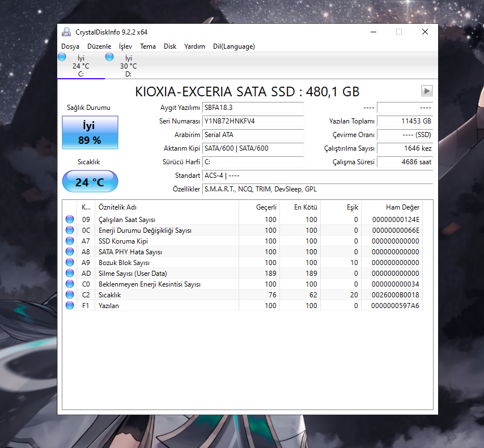Click the next disk arrow button
This screenshot has width=484, height=448.
pyautogui.click(x=427, y=91)
